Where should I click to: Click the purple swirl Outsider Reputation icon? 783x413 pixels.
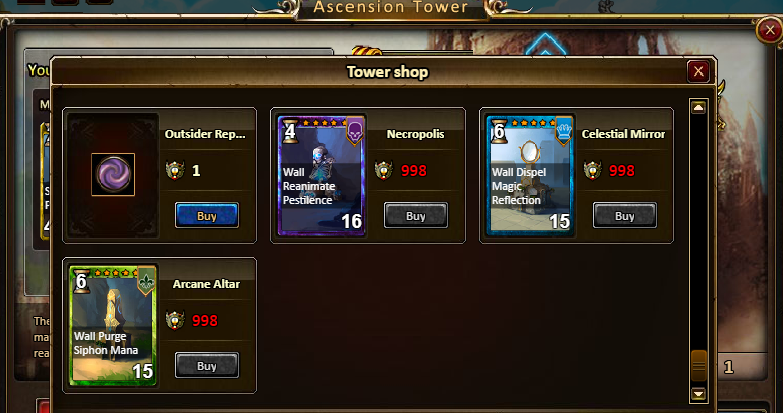113,174
